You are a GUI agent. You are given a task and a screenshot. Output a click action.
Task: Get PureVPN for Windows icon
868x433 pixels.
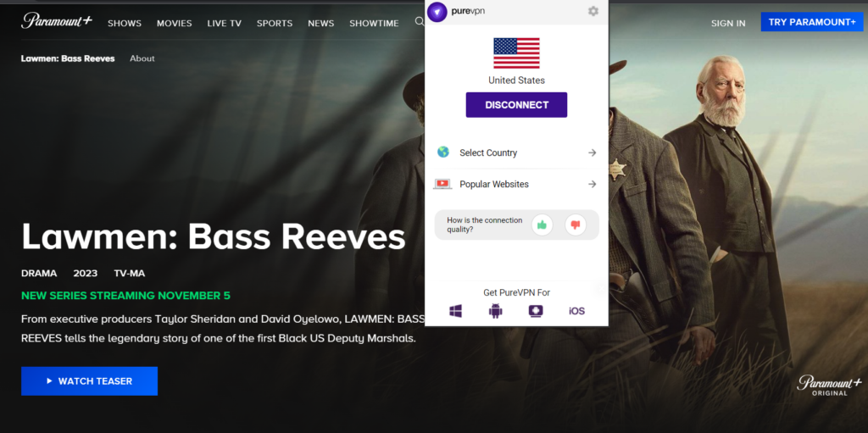(x=455, y=311)
